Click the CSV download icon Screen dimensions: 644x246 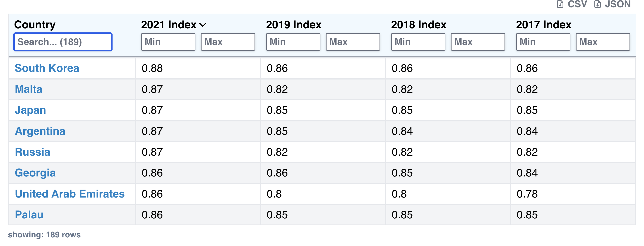click(560, 4)
